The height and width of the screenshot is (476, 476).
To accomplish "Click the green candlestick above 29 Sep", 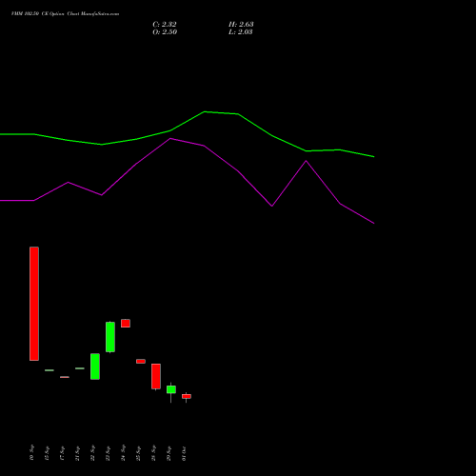I will (x=171, y=389).
